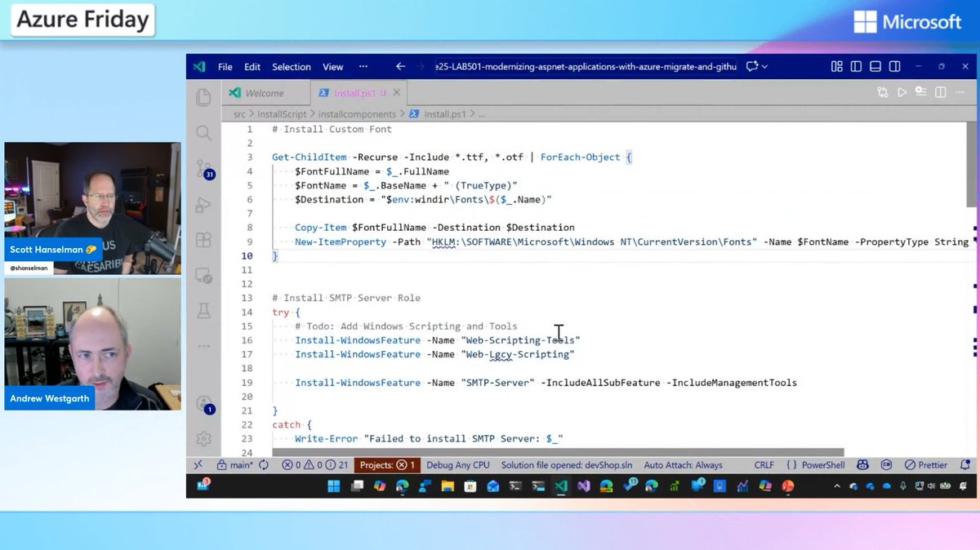Expand the InstallScript breadcrumb
The height and width of the screenshot is (550, 980).
coord(282,114)
